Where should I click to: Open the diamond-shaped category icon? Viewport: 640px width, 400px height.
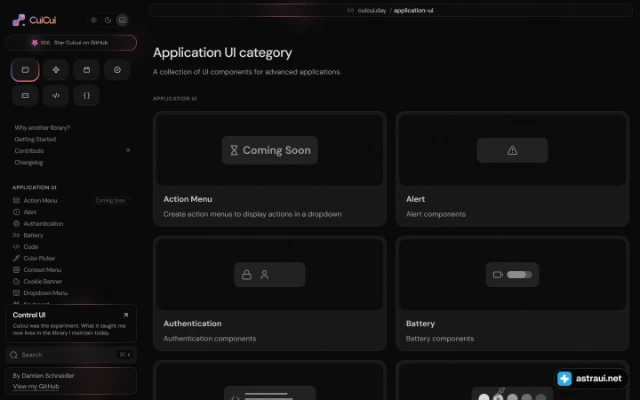point(56,70)
